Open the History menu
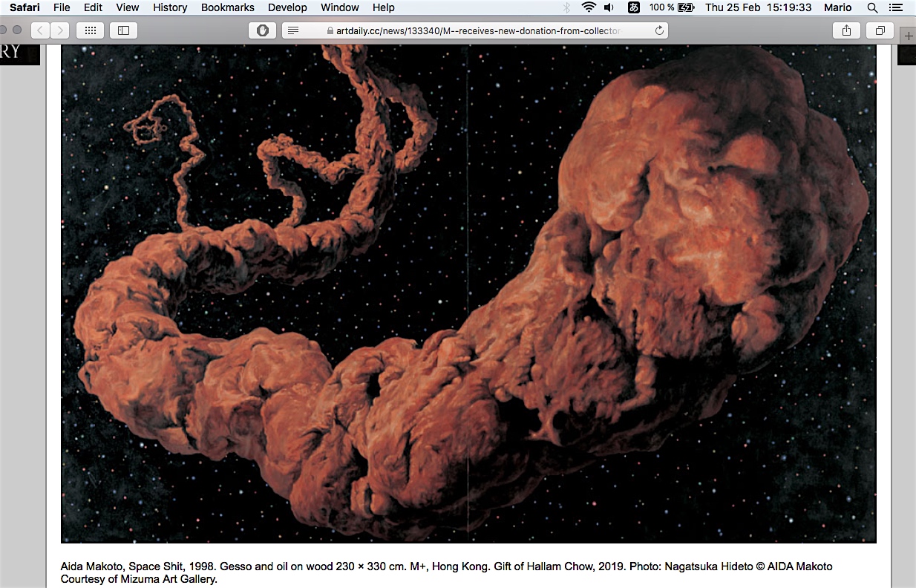The image size is (916, 588). [170, 7]
